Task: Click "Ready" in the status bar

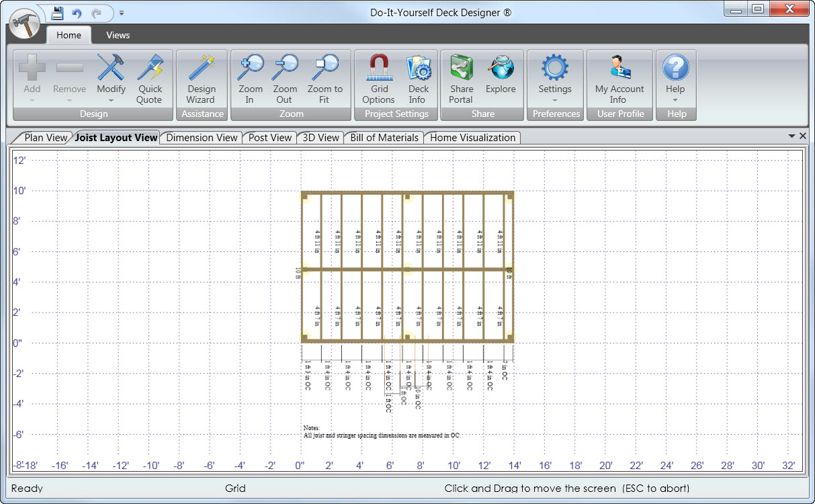Action: pos(27,489)
